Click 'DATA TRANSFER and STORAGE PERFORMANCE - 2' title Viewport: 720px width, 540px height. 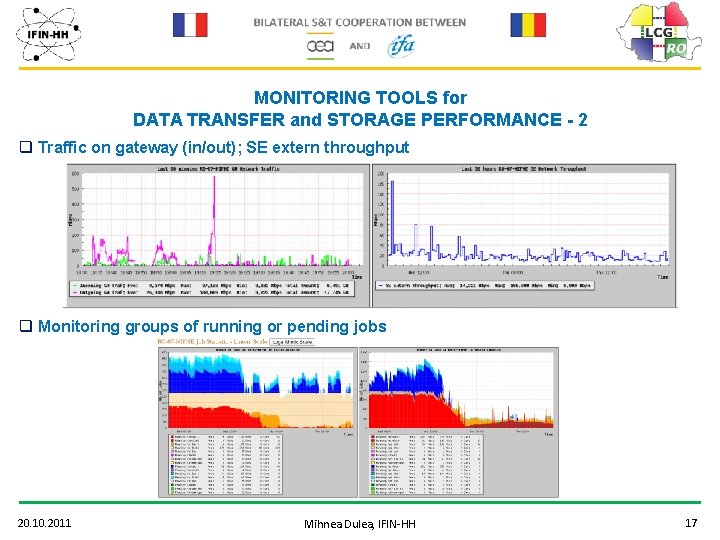(360, 120)
